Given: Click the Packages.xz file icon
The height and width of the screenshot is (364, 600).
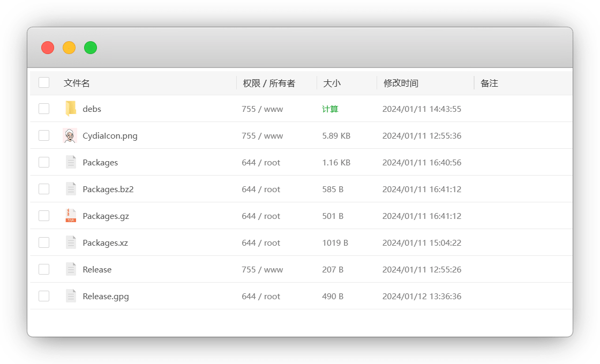Looking at the screenshot, I should pyautogui.click(x=71, y=242).
